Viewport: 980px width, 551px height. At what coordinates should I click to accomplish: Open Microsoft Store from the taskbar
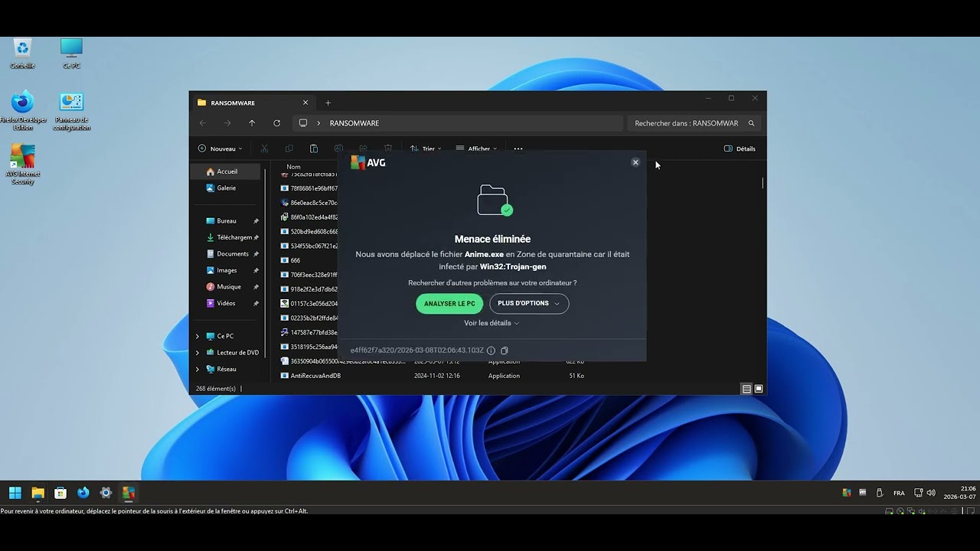pos(60,493)
